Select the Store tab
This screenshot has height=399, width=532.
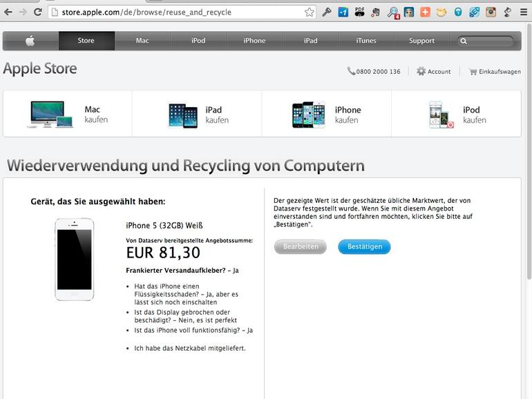(86, 41)
